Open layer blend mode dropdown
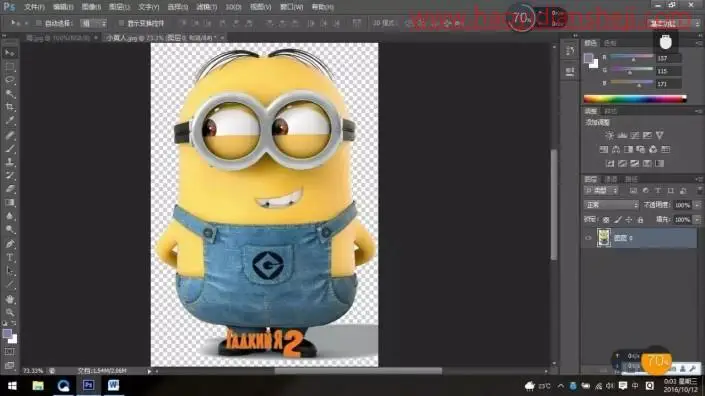This screenshot has width=705, height=396. pos(611,205)
